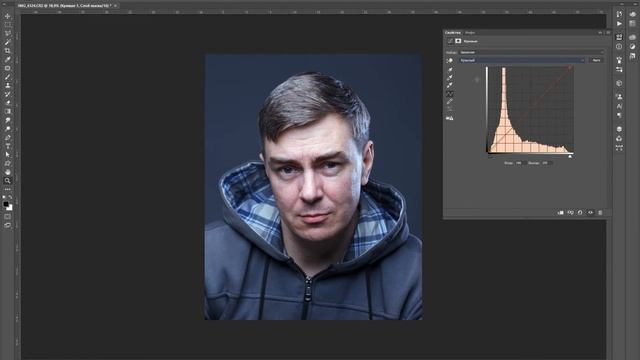Select the Zoom magnifier tool
Viewport: 640px width, 360px height.
pos(7,180)
